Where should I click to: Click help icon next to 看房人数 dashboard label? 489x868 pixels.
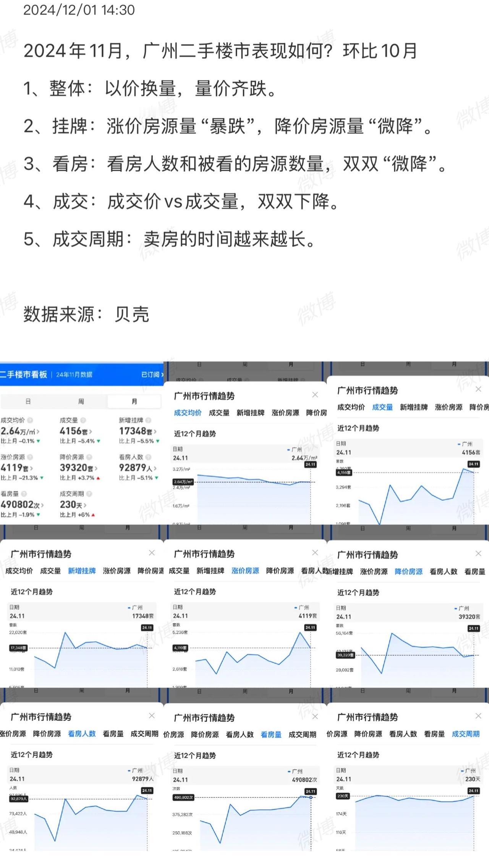(x=148, y=457)
